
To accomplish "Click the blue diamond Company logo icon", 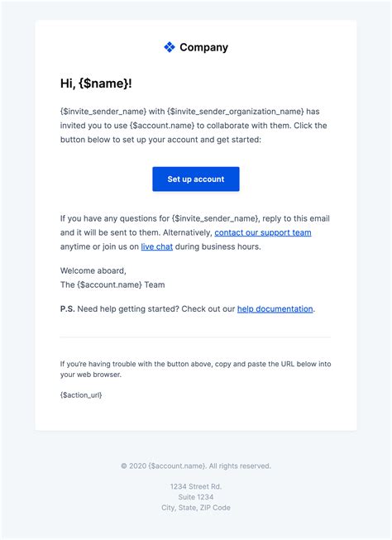I will tap(170, 47).
